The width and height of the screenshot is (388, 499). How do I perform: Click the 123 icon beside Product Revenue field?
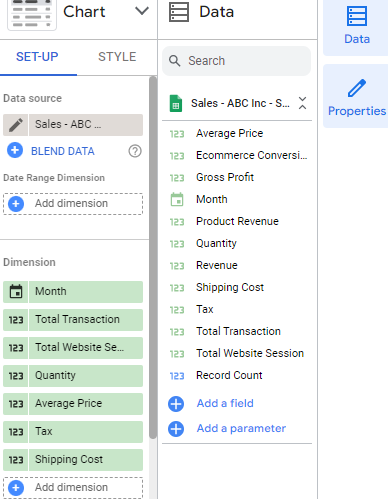point(177,222)
